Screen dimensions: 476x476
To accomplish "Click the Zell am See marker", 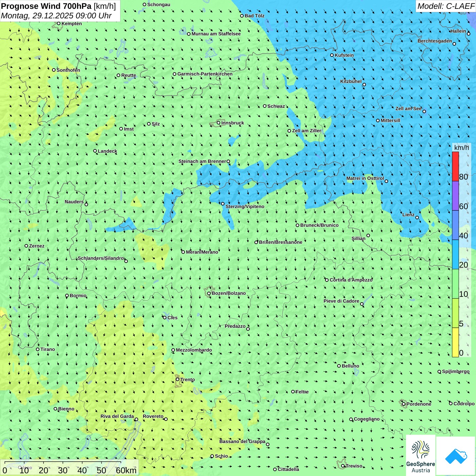I will tap(424, 111).
